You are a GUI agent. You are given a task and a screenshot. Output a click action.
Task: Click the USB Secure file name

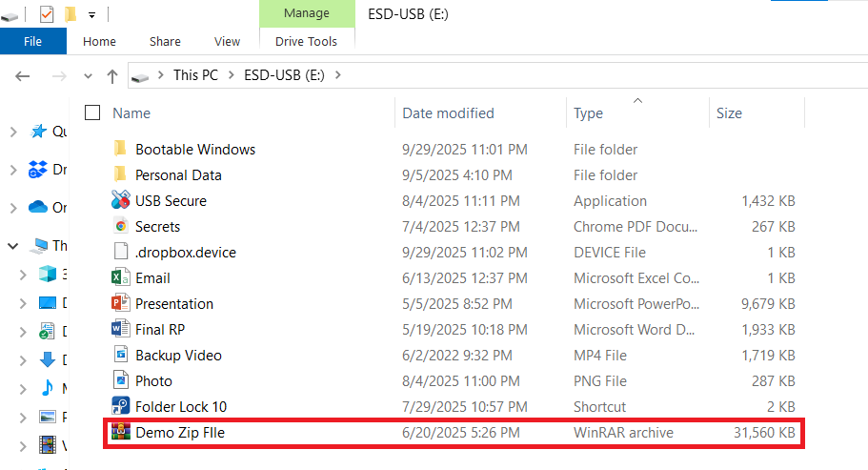click(x=172, y=201)
